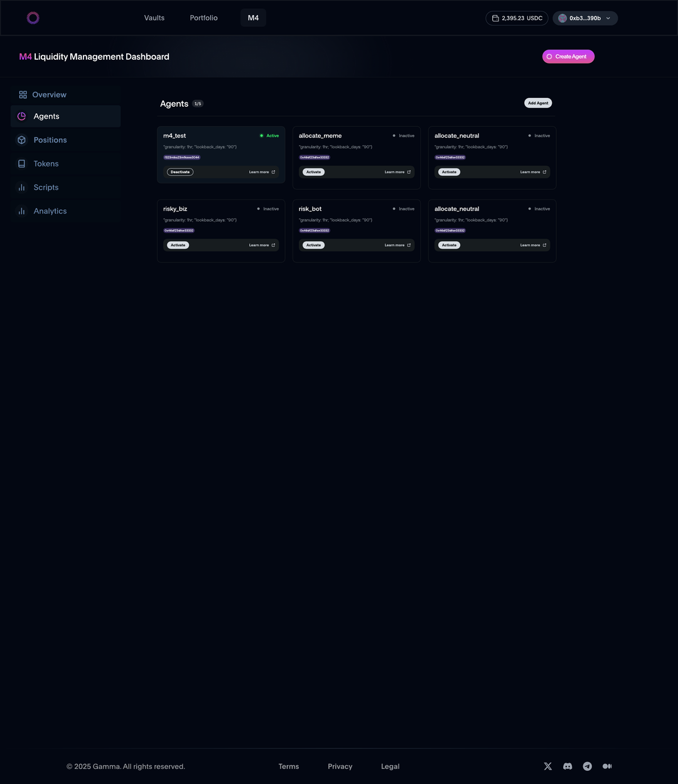Click the M4 Liquidity Management Dashboard title

point(94,57)
